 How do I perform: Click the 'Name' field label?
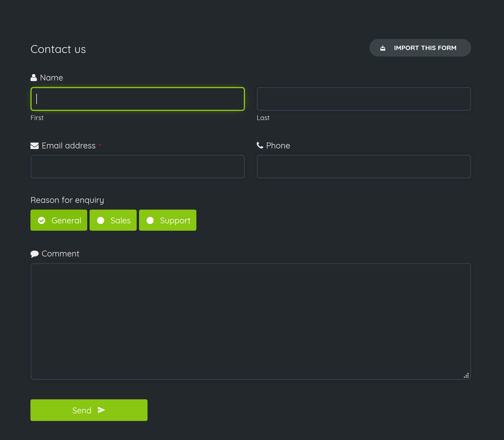52,78
